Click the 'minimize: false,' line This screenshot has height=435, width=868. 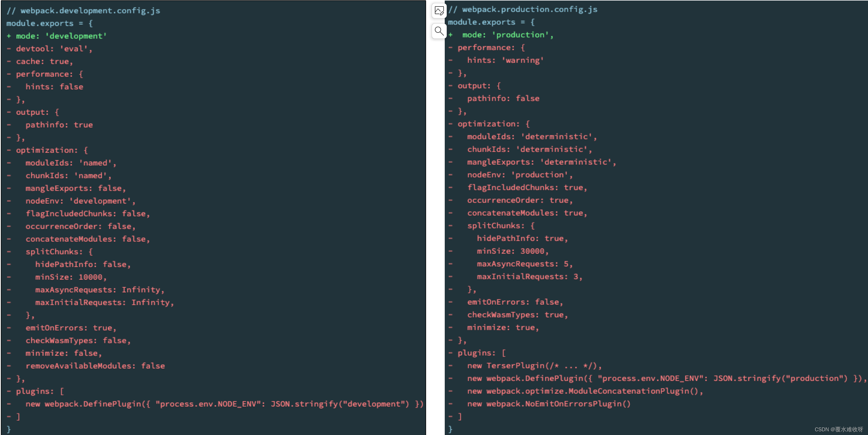[x=64, y=354]
